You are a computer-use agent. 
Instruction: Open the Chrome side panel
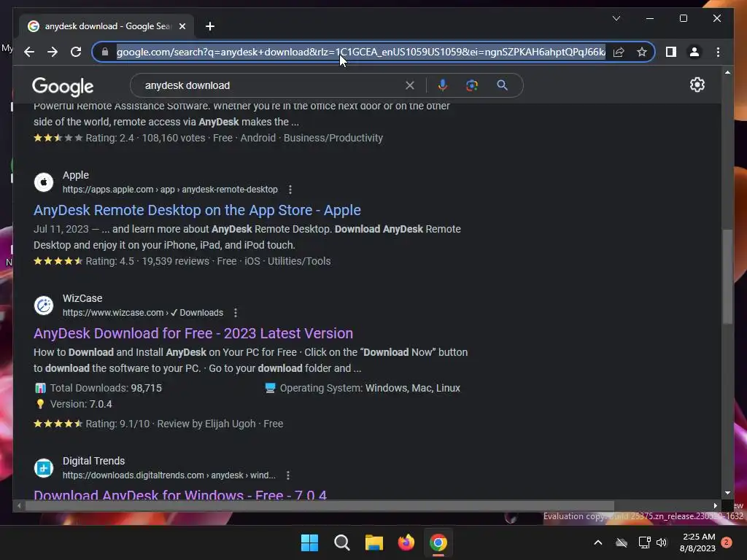tap(671, 52)
